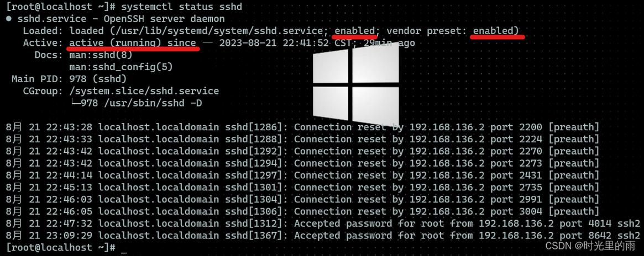Click the first underlined enabled after sshd.service path

[x=355, y=30]
